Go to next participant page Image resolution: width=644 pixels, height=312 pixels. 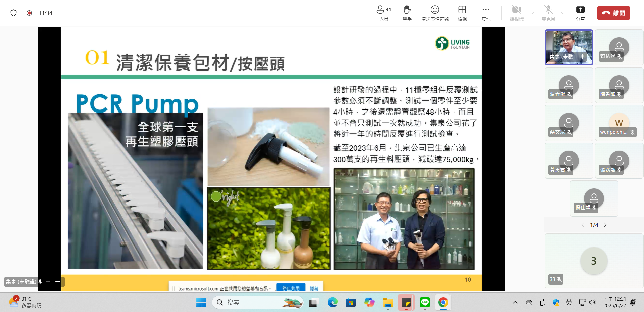[605, 225]
